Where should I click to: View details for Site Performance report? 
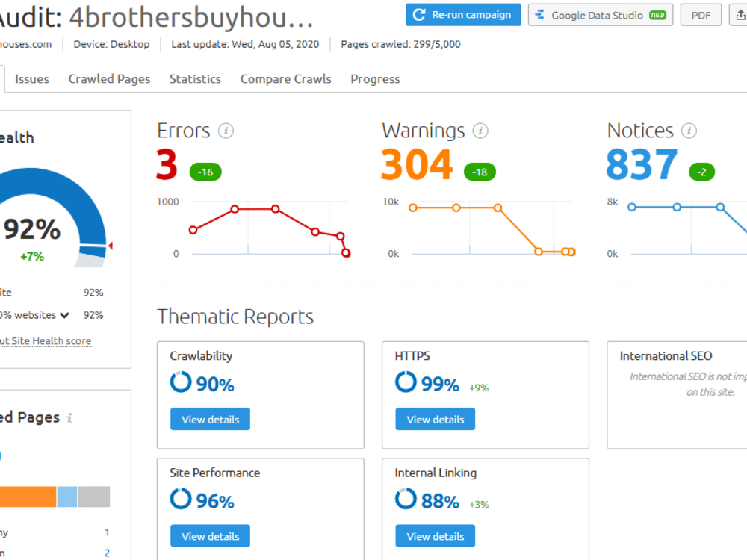point(210,536)
